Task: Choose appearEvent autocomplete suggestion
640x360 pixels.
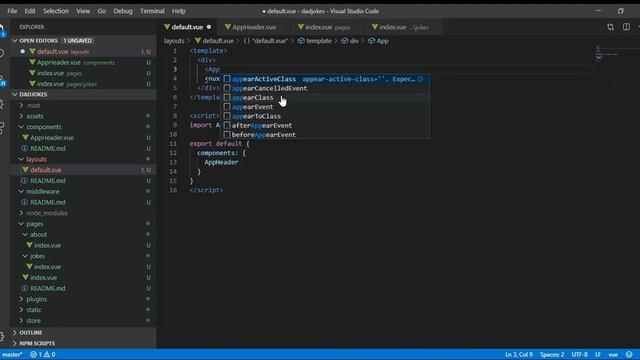Action: pos(325,107)
